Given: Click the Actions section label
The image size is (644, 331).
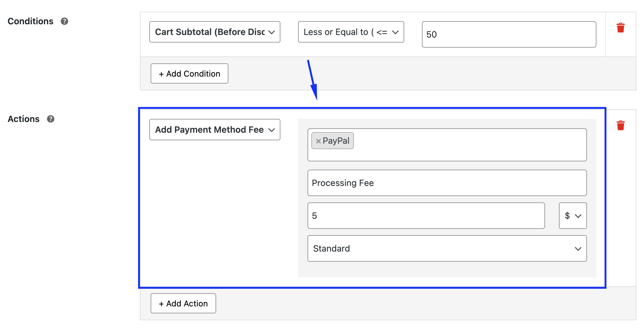Looking at the screenshot, I should [x=24, y=119].
